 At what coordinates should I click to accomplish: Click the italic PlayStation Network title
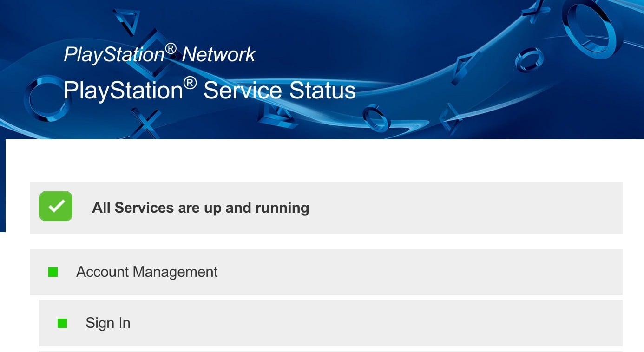[x=159, y=55]
